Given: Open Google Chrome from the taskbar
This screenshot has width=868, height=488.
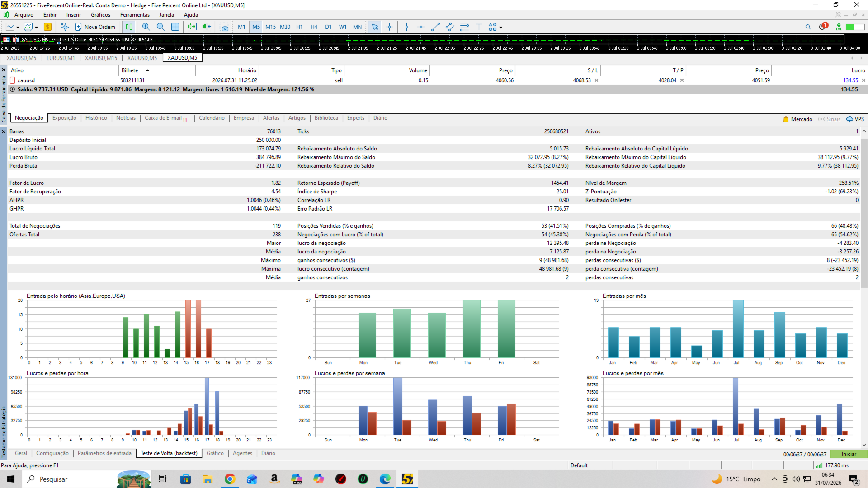Looking at the screenshot, I should [x=230, y=479].
